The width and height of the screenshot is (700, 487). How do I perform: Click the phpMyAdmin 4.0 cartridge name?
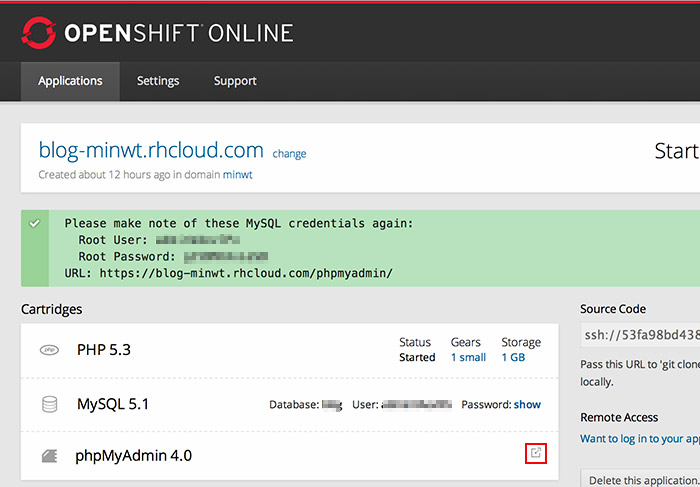[133, 456]
